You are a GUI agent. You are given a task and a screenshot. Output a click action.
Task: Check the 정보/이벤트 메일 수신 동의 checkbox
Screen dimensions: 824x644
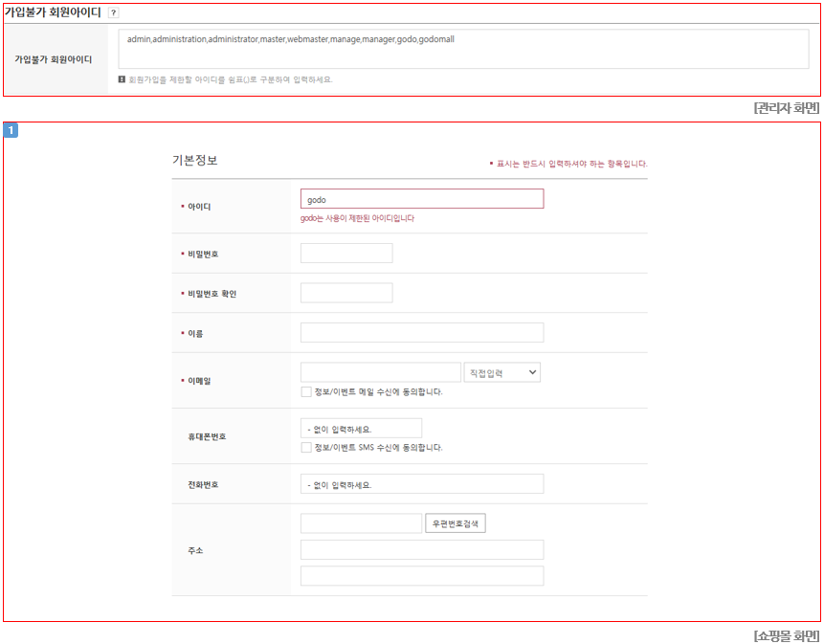pos(306,392)
